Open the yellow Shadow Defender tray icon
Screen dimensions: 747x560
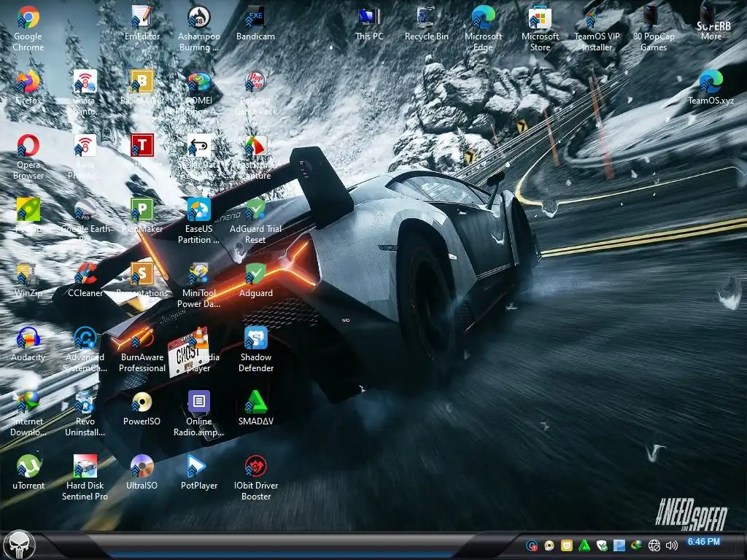coord(566,545)
